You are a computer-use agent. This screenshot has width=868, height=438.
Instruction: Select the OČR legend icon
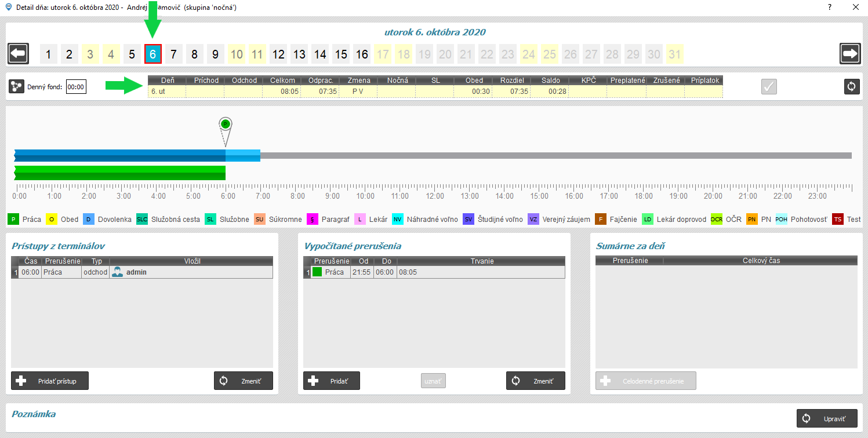[x=717, y=220]
